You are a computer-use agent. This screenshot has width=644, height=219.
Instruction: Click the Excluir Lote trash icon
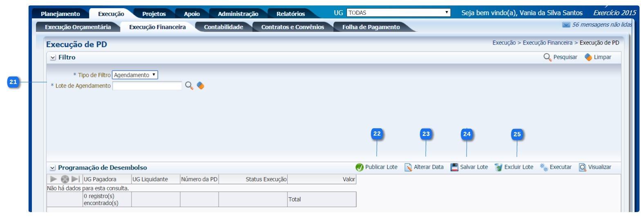(498, 167)
